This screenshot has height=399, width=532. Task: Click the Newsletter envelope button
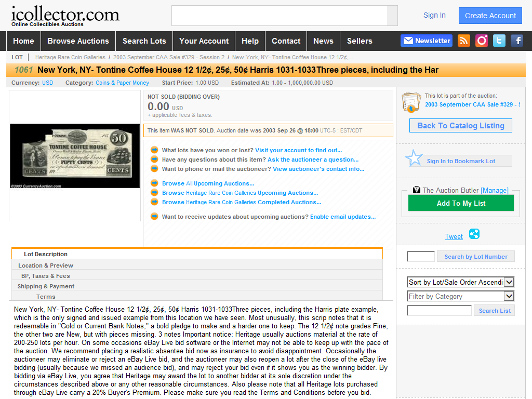tap(427, 41)
